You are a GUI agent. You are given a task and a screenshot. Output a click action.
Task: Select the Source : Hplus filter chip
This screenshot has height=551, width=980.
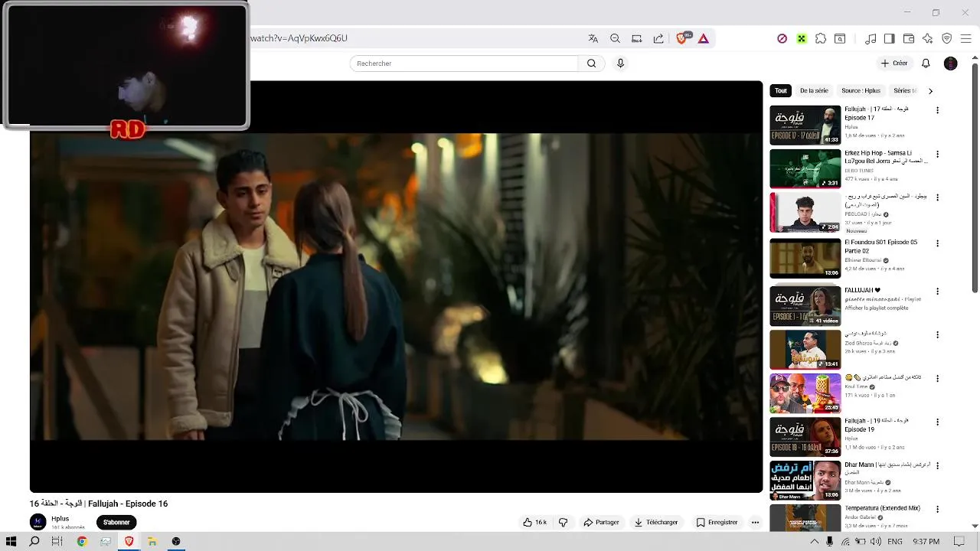[x=861, y=90]
